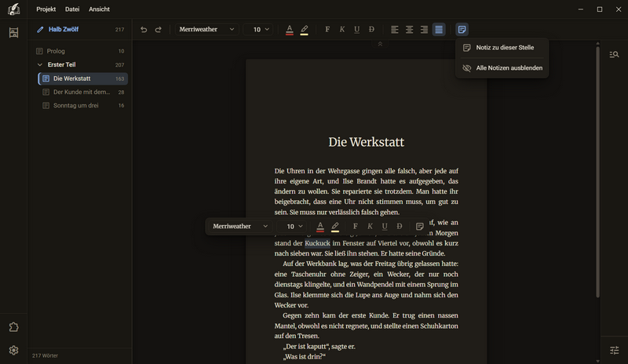628x364 pixels.
Task: Open settings gear in left sidebar
Action: coord(13,351)
